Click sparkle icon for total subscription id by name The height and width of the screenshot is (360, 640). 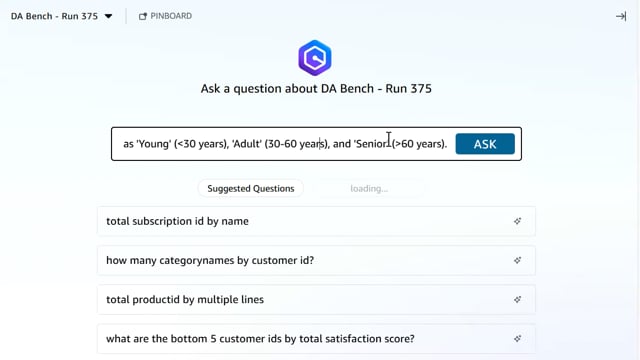(x=518, y=221)
